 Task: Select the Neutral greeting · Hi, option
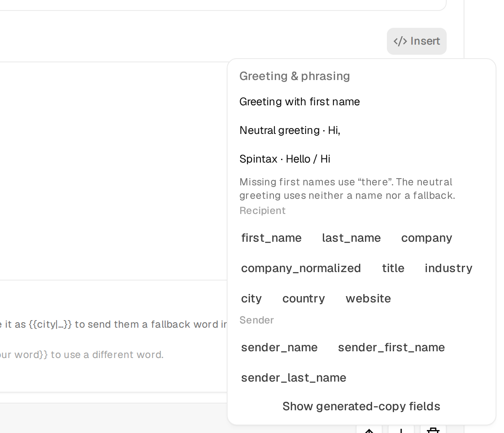point(362,131)
